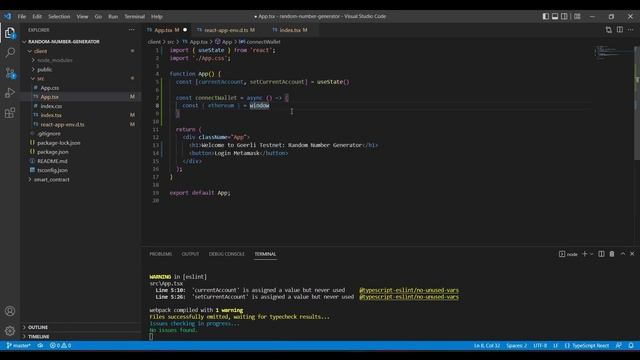Expand the node_modules folder
The height and width of the screenshot is (360, 640).
click(54, 60)
